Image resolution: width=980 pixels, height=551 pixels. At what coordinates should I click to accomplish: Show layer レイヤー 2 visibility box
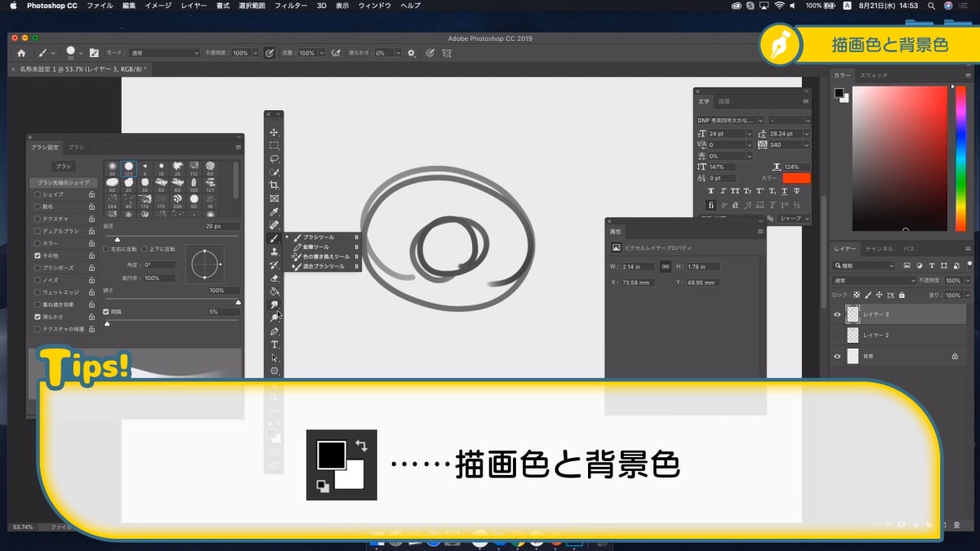click(x=837, y=335)
